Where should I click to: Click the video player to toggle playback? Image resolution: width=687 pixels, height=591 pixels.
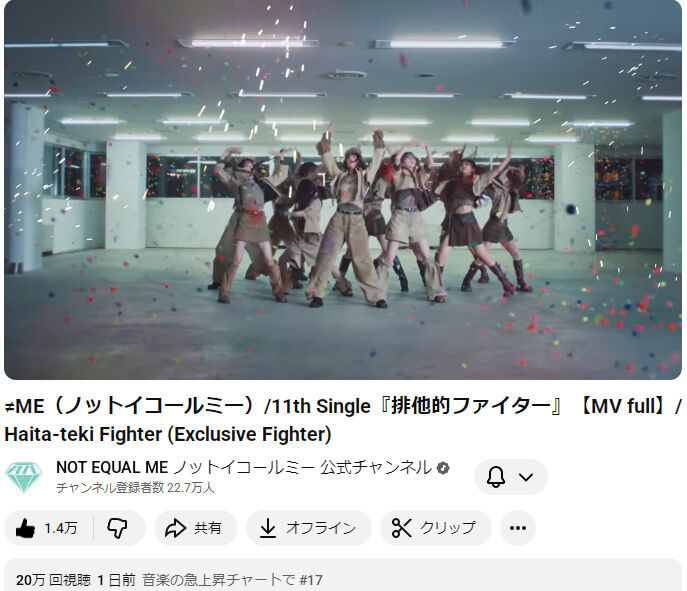pyautogui.click(x=343, y=190)
